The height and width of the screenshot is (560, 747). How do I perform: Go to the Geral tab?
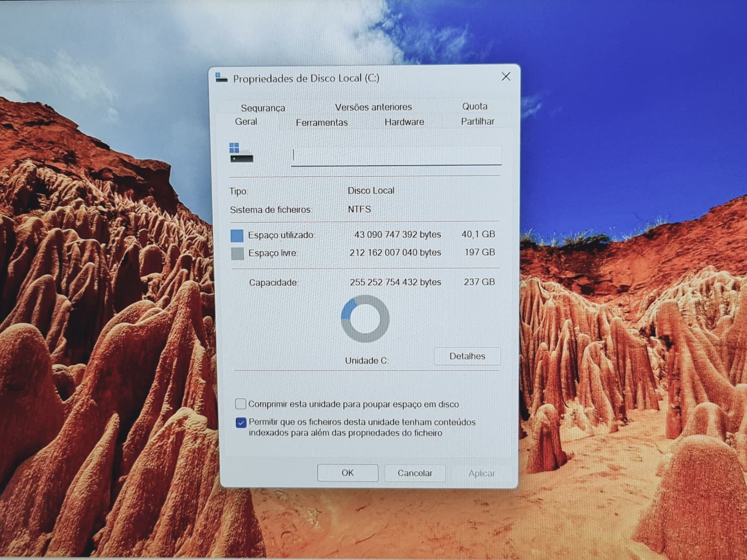[x=246, y=121]
